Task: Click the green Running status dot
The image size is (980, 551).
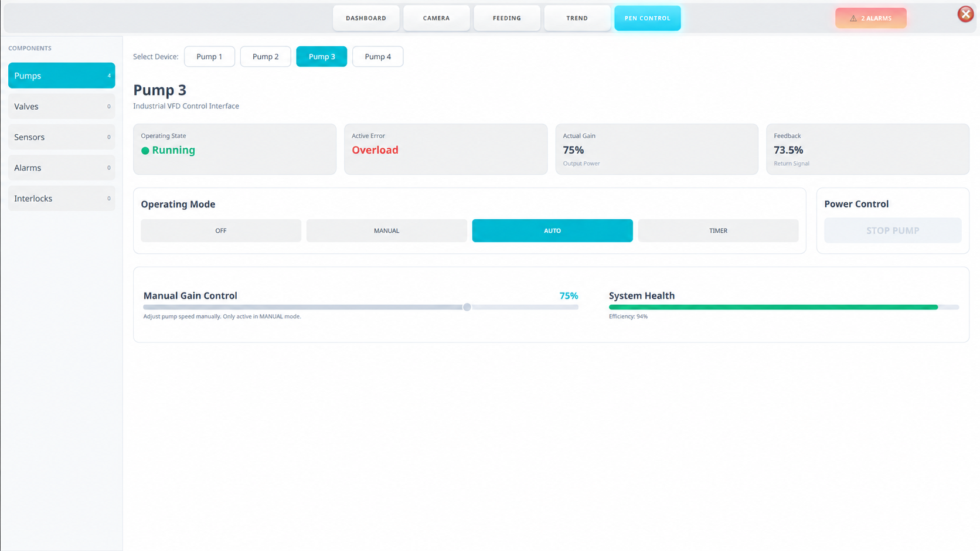Action: pyautogui.click(x=145, y=151)
